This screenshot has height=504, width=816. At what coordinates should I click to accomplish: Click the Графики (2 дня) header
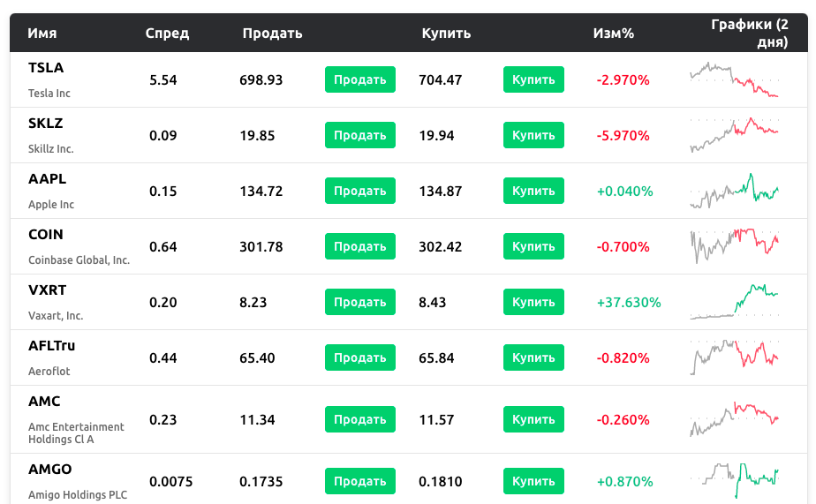pos(750,33)
